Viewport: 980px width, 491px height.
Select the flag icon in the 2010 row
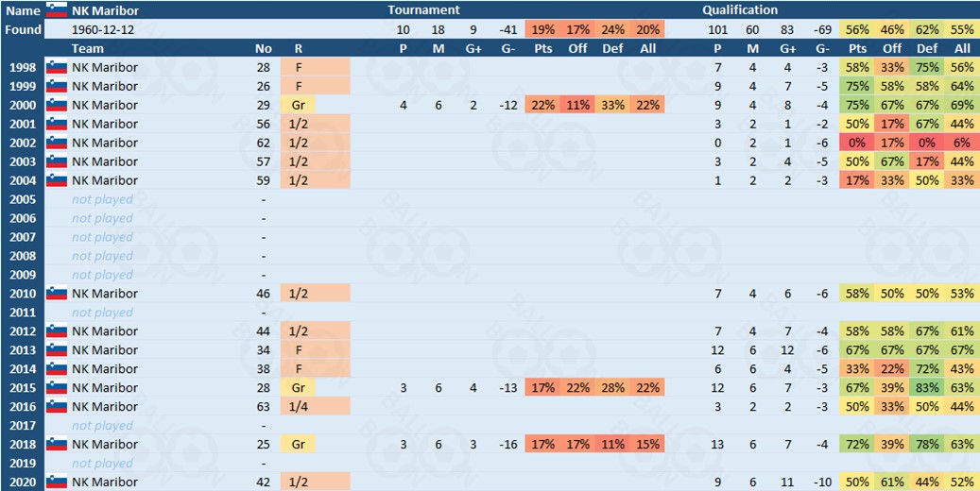(57, 294)
